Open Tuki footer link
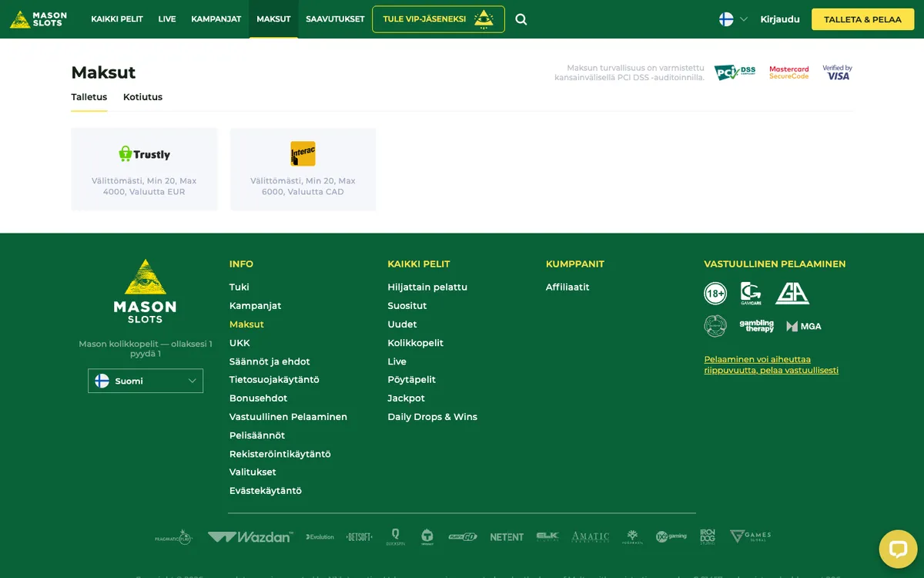This screenshot has width=924, height=578. [239, 287]
